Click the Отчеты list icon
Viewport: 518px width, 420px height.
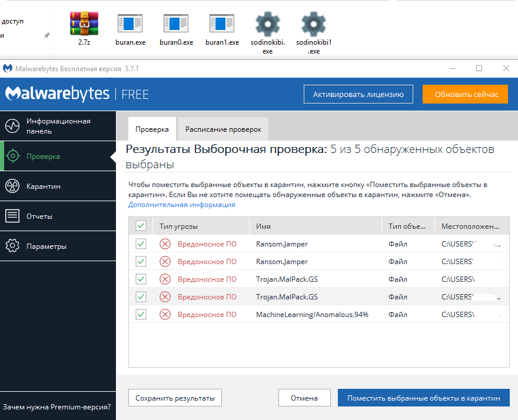tap(12, 216)
